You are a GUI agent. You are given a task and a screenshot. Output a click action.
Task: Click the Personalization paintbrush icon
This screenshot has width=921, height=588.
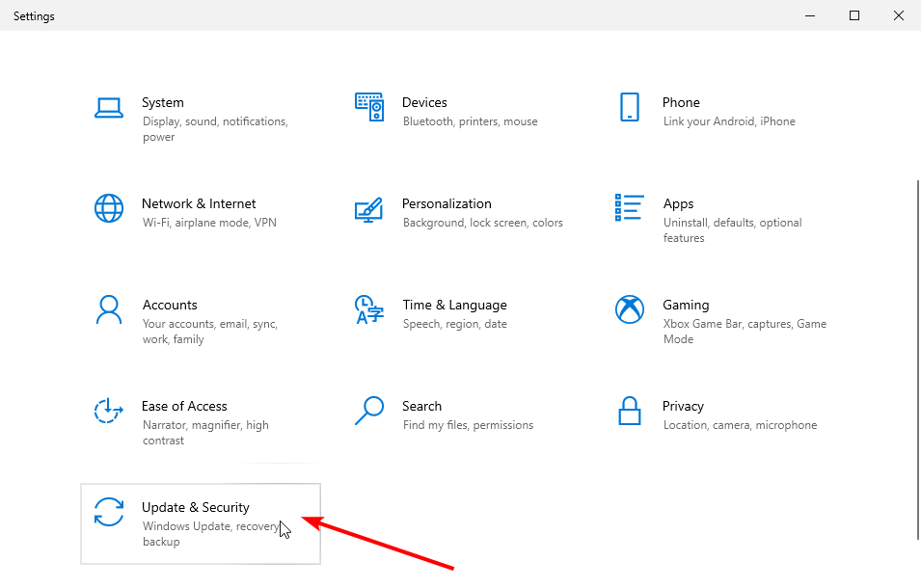[369, 209]
